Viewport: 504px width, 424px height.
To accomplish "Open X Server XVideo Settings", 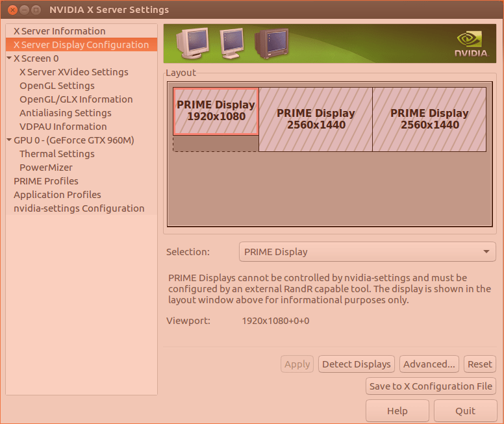I will pos(74,72).
